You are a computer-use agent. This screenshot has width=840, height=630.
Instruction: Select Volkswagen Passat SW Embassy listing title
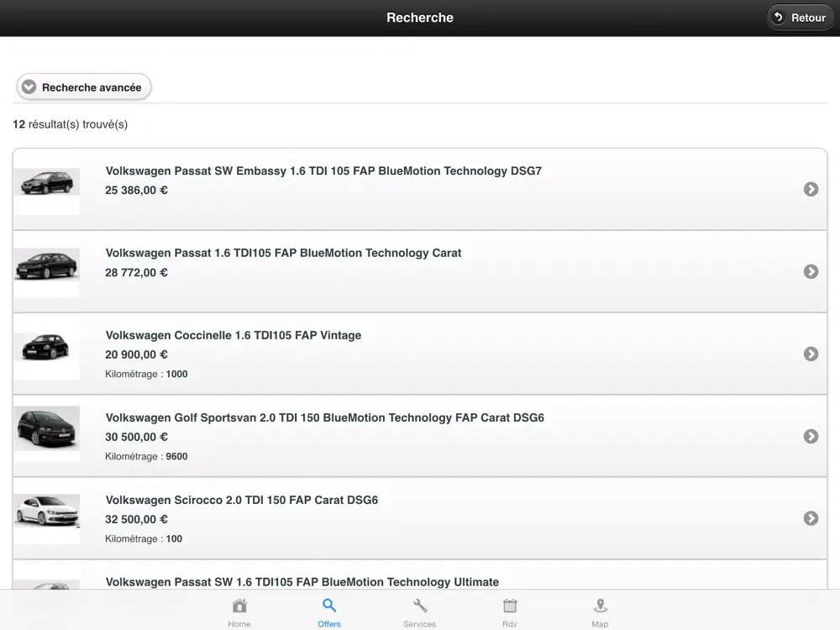coord(323,171)
